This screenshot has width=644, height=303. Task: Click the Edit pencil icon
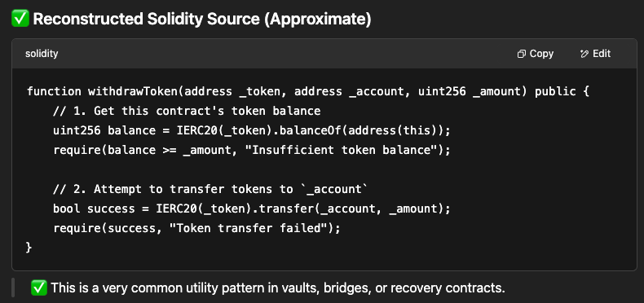(x=584, y=54)
